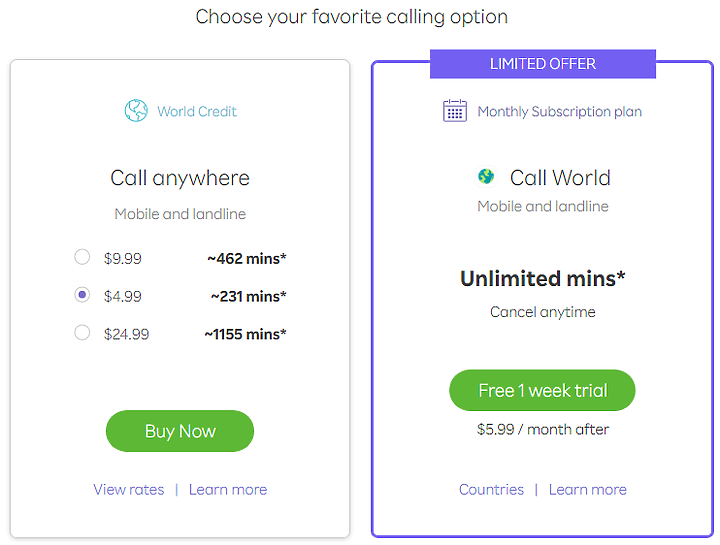Start the Free 1 week trial

542,390
